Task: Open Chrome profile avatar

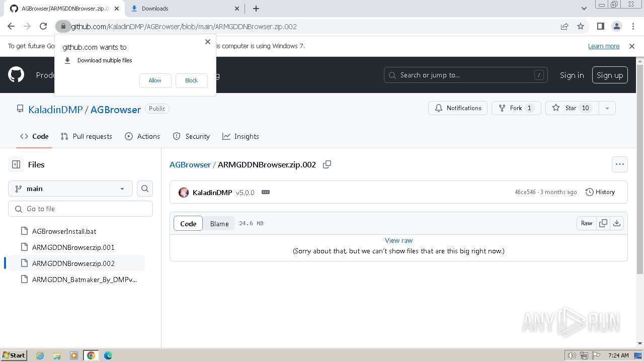Action: pyautogui.click(x=616, y=26)
